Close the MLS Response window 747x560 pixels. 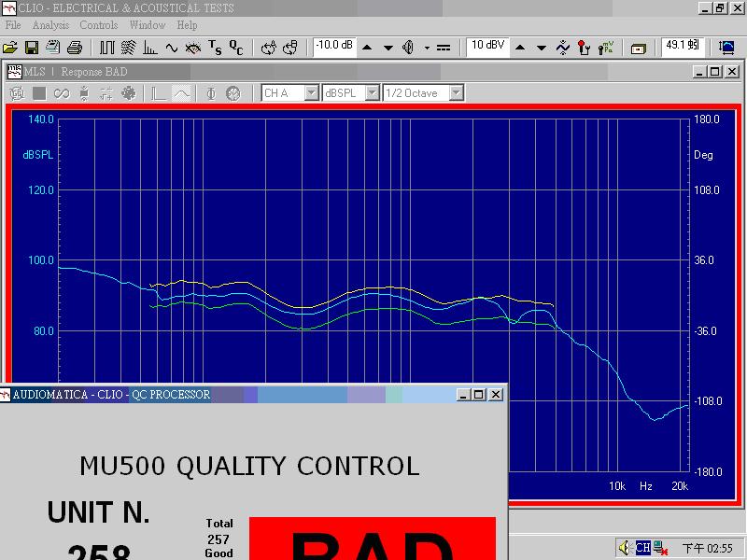732,72
